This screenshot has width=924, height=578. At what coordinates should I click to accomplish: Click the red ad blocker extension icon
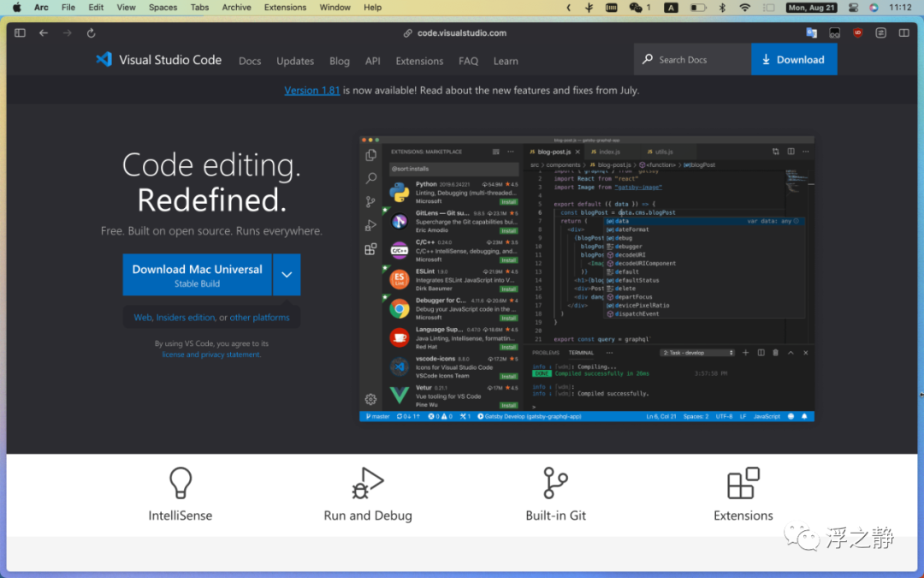coord(857,33)
